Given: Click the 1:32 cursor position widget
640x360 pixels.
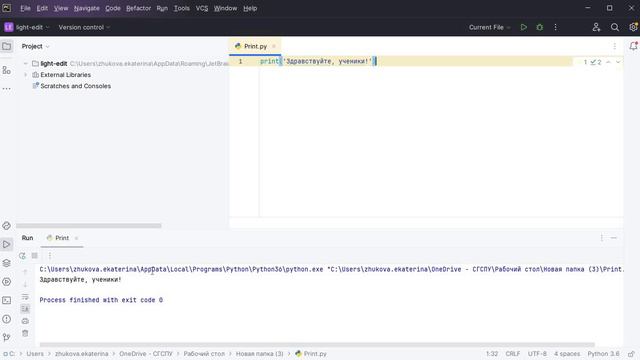Looking at the screenshot, I should tap(492, 354).
